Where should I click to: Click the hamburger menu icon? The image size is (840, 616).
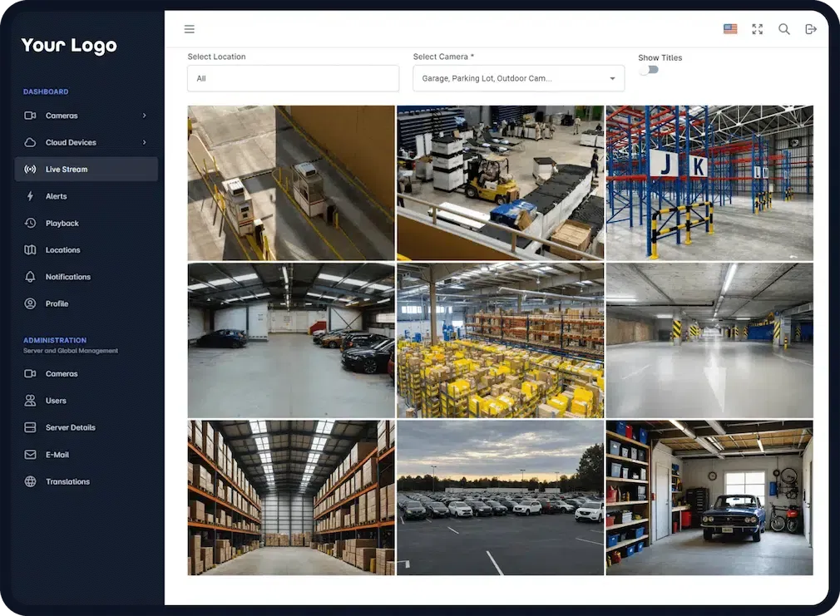pos(190,29)
